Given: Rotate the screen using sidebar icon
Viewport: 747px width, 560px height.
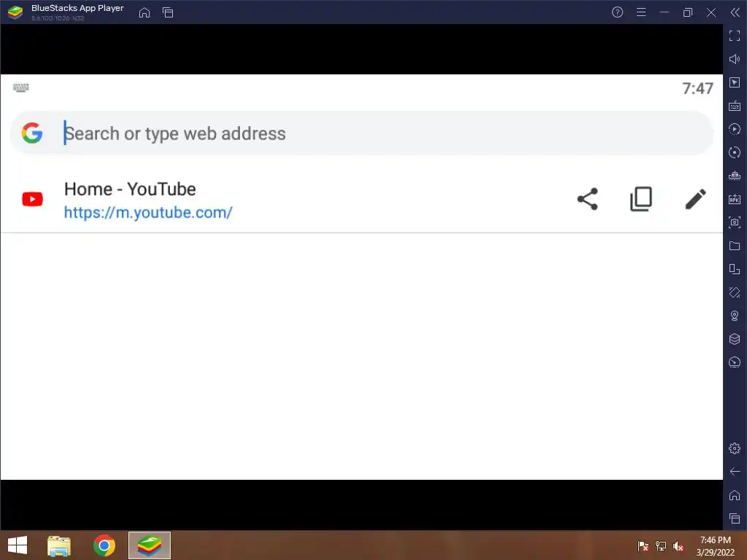Looking at the screenshot, I should click(735, 292).
